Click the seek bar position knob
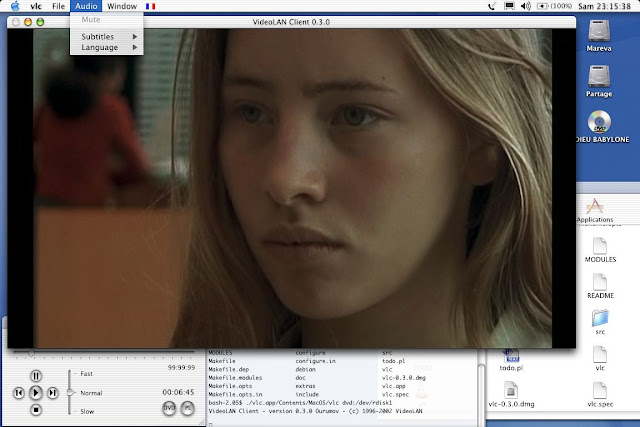This screenshot has width=640, height=427. [31, 352]
